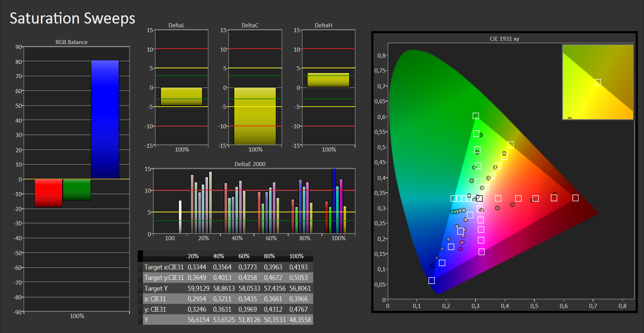Select the 60% column header in the table
Image resolution: width=644 pixels, height=333 pixels.
[x=244, y=256]
